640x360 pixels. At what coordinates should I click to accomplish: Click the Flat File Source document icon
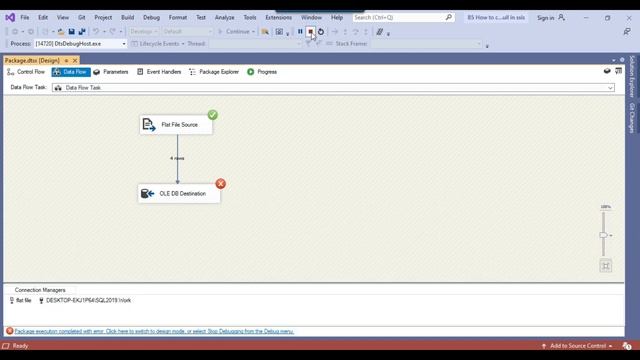[x=149, y=124]
